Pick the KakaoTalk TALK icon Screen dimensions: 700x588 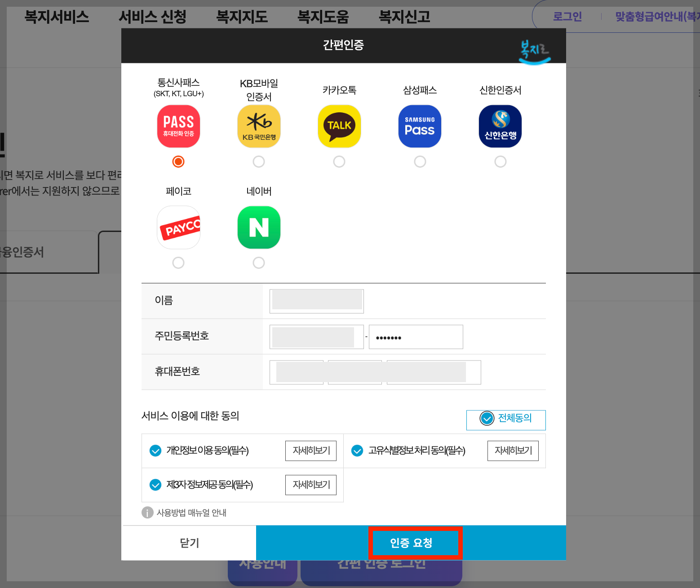[339, 126]
